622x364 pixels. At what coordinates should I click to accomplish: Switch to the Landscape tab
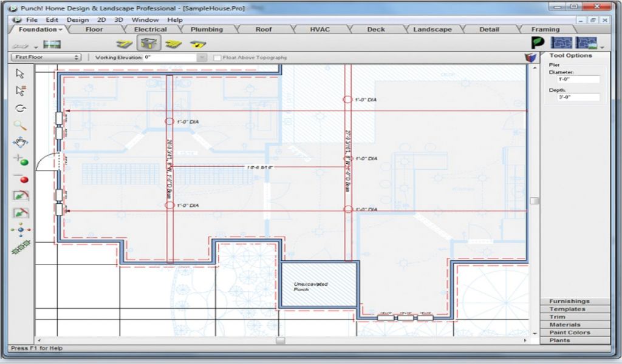pyautogui.click(x=432, y=29)
